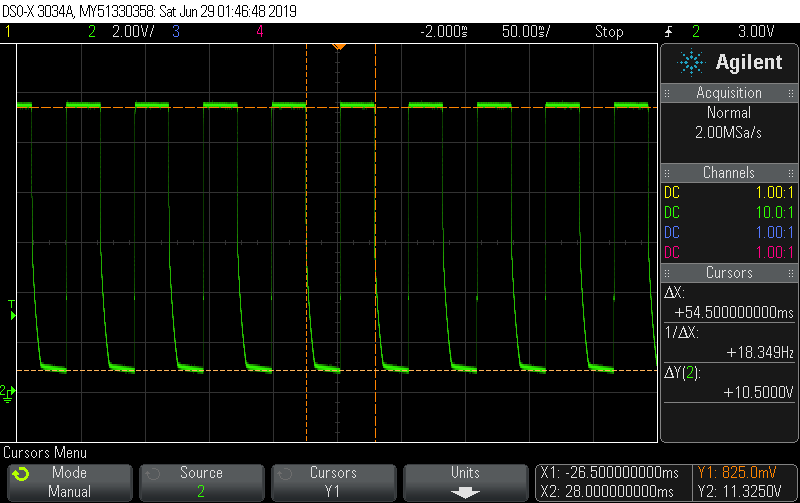Click the 1/ΔX value +18.349Hz
This screenshot has width=800, height=503.
click(x=760, y=352)
